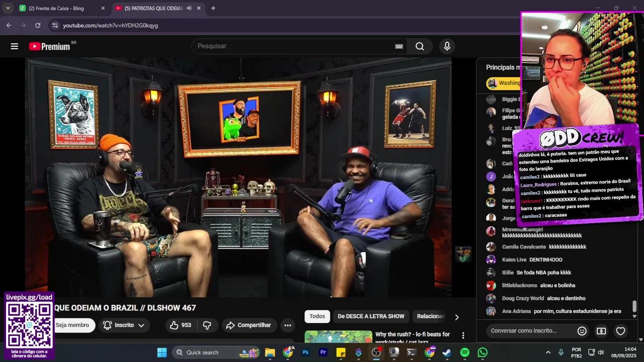Open the microphone icon in system tray

pos(561,352)
